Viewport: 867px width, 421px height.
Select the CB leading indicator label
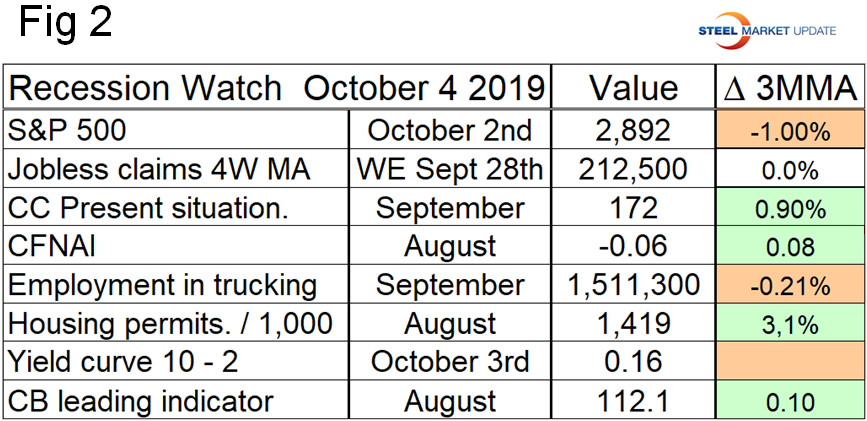pos(140,401)
